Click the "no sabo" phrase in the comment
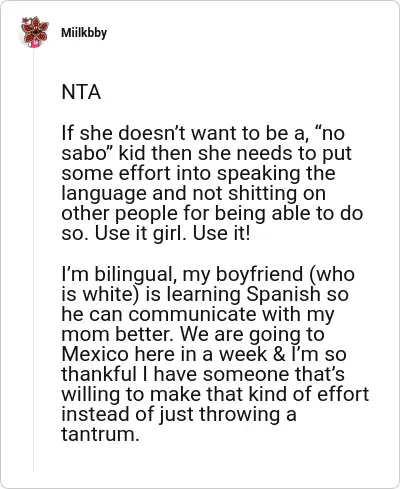Image resolution: width=400 pixels, height=489 pixels. point(203,143)
